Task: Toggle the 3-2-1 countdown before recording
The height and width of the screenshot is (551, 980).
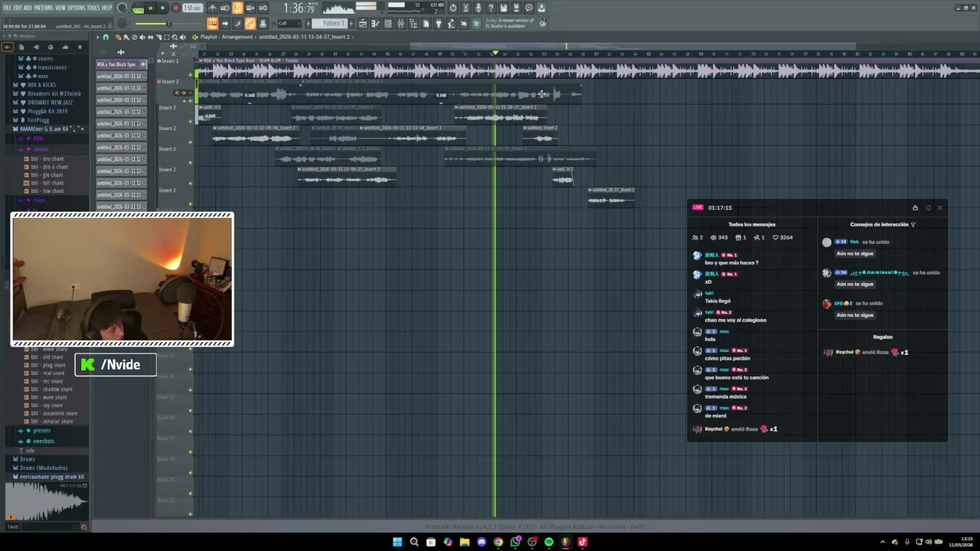Action: coord(237,8)
